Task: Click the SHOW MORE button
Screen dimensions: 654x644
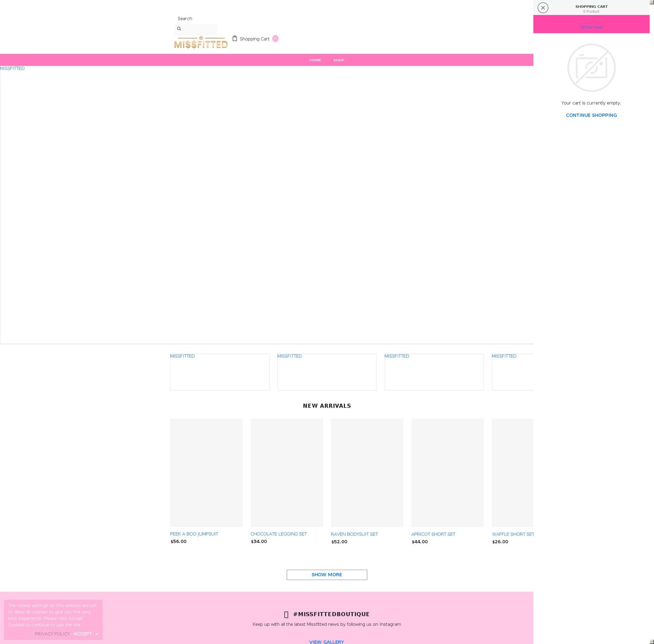Action: pyautogui.click(x=326, y=575)
